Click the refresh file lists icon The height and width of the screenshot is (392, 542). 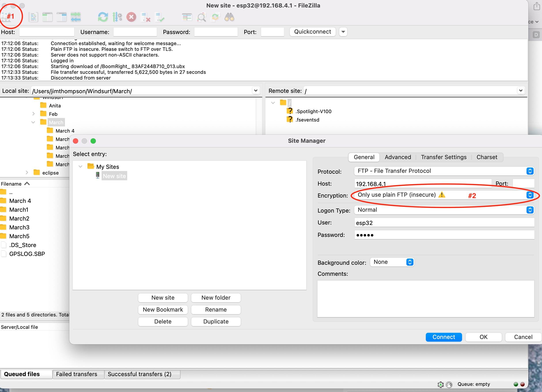pos(103,17)
